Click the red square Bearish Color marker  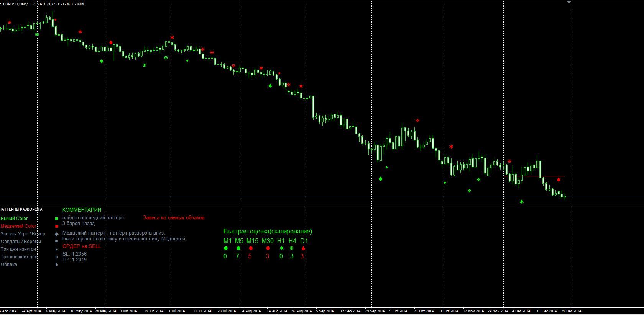point(56,227)
